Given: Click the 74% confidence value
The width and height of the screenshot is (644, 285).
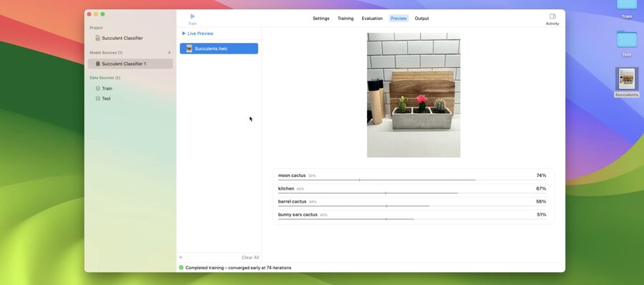Looking at the screenshot, I should [x=541, y=175].
